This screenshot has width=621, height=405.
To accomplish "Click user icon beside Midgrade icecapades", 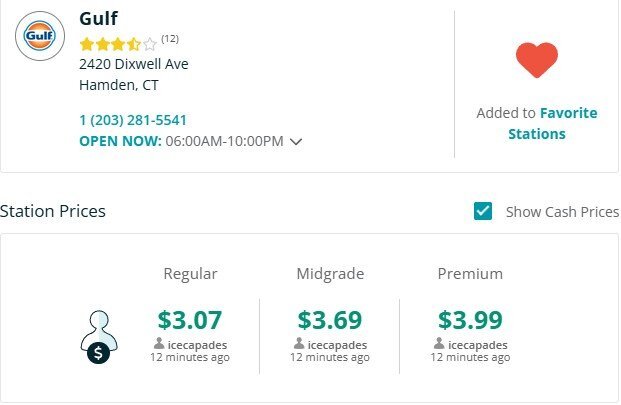I will pos(299,344).
